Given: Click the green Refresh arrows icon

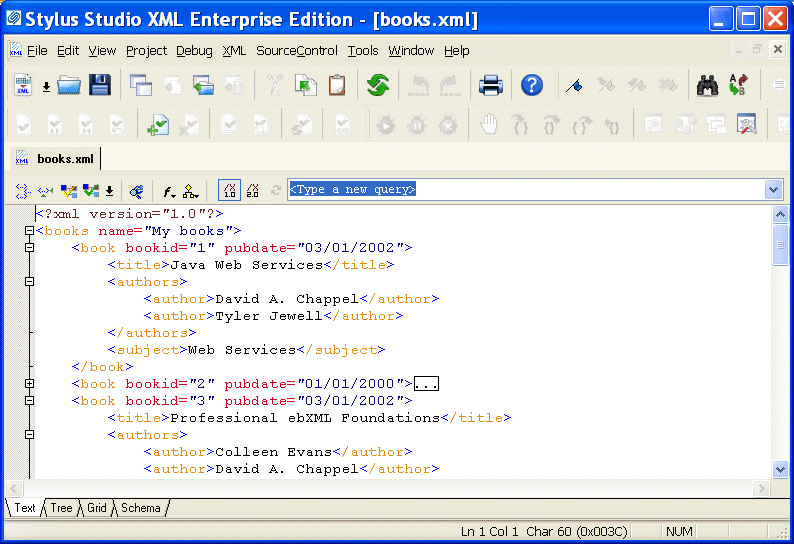Looking at the screenshot, I should [x=377, y=86].
